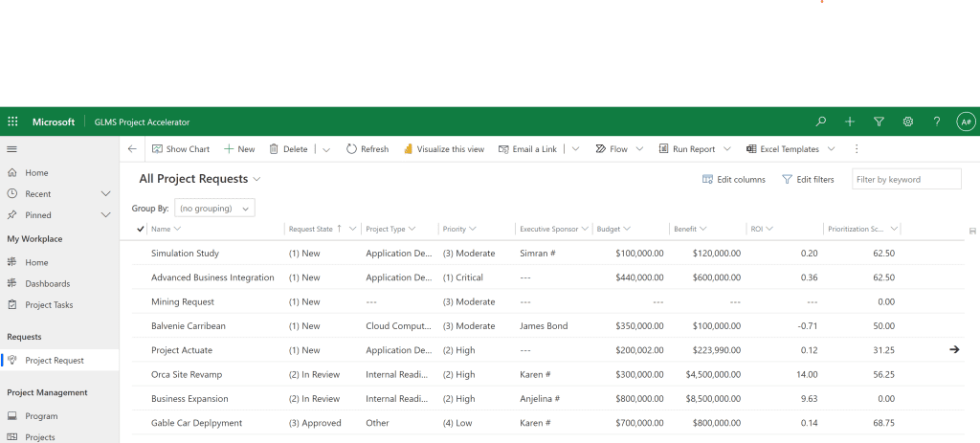Click Edit columns
This screenshot has height=443, width=980.
click(x=734, y=179)
